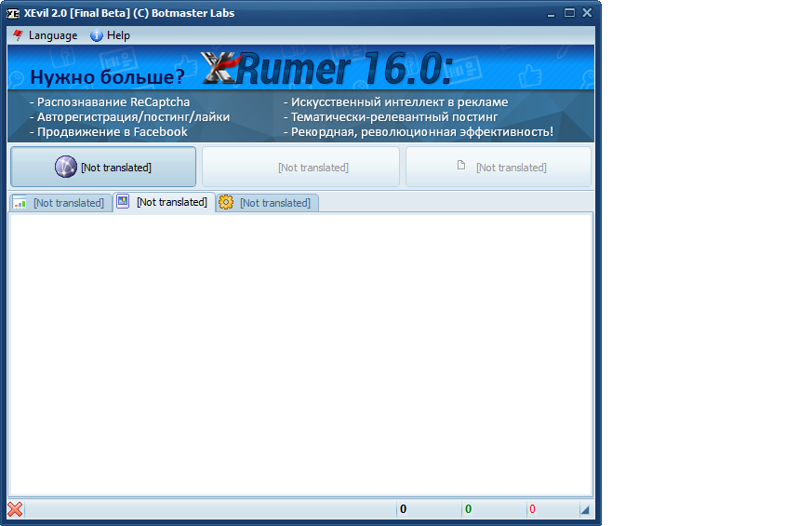
Task: Click the black 0 counter in status bar
Action: [x=404, y=509]
